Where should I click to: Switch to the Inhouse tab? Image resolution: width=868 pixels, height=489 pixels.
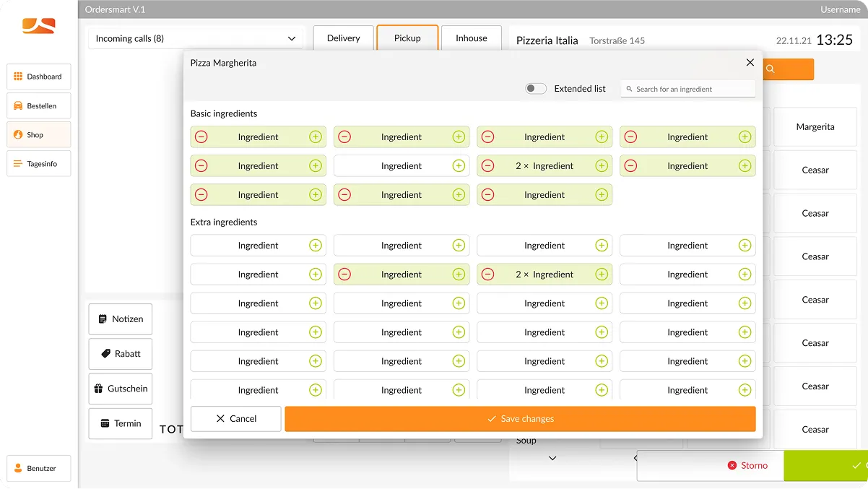click(x=471, y=38)
